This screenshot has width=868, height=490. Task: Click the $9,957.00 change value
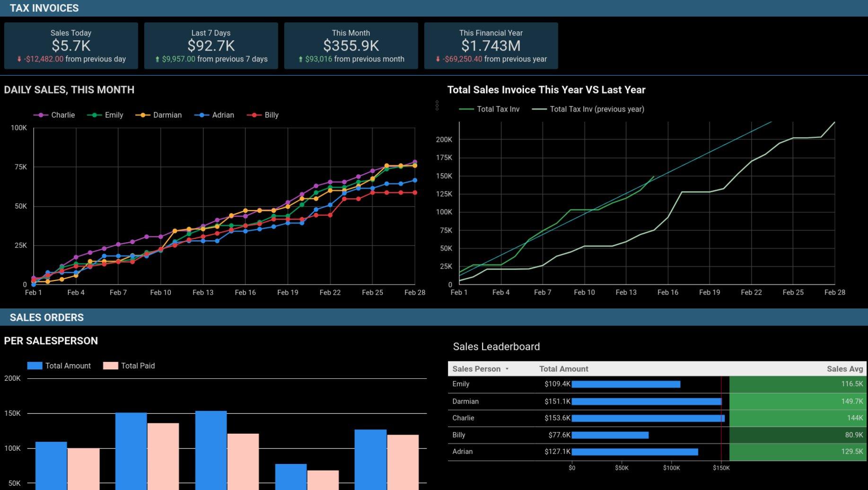[x=178, y=59]
